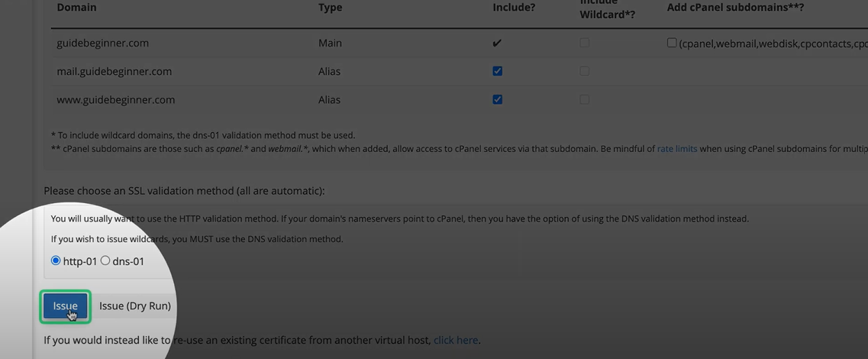This screenshot has width=868, height=359.
Task: Click the guidebeginner.com domain cell
Action: pyautogui.click(x=102, y=43)
